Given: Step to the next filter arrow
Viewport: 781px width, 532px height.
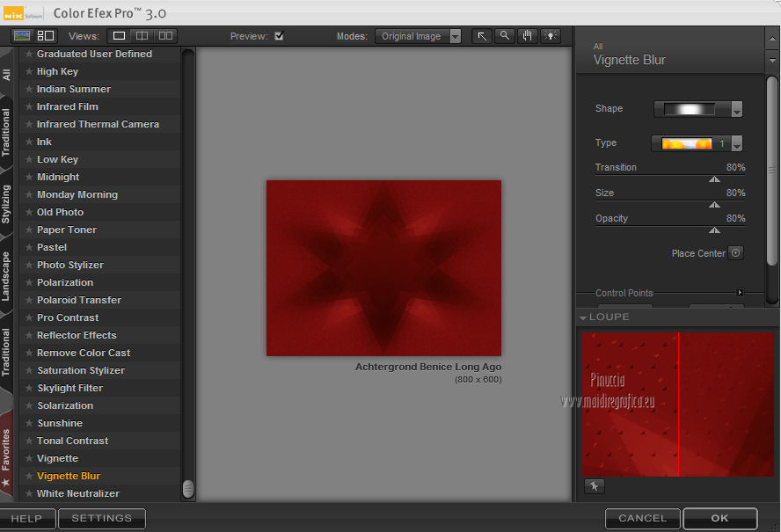Looking at the screenshot, I should tap(772, 61).
